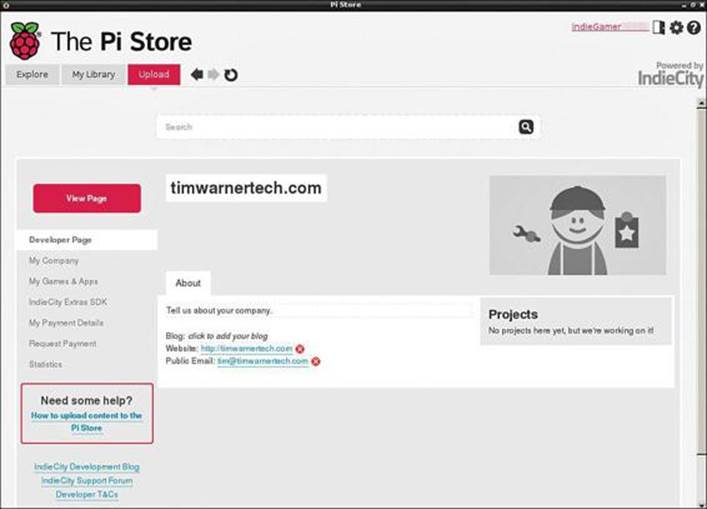Click the vertical scrollbar down arrow

701,504
